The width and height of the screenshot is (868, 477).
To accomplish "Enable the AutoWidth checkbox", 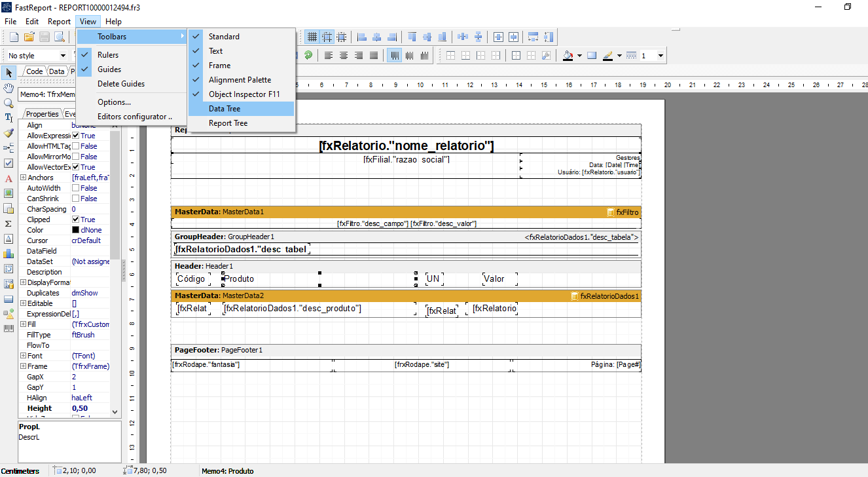I will click(75, 188).
